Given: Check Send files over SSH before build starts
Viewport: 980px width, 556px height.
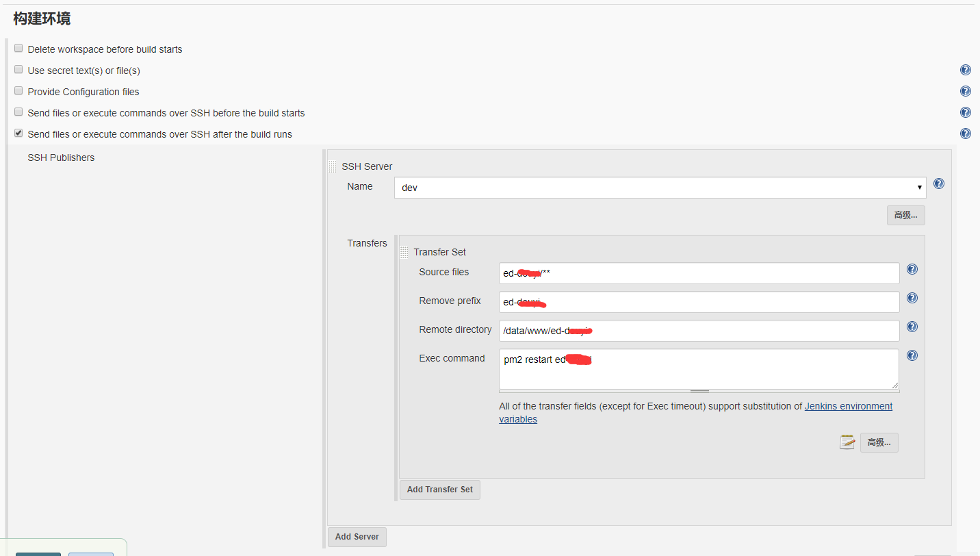Looking at the screenshot, I should click(18, 112).
